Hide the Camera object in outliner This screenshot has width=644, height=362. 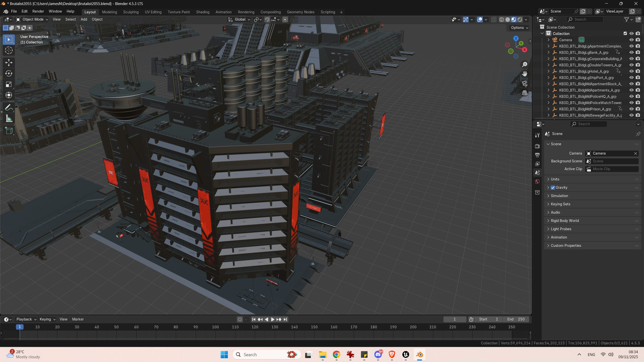[631, 40]
